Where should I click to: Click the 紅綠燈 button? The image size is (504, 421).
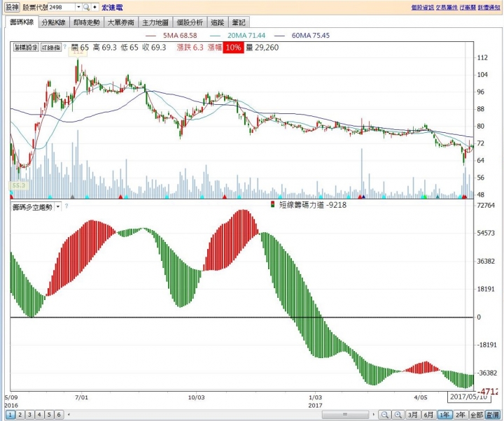tap(51, 48)
